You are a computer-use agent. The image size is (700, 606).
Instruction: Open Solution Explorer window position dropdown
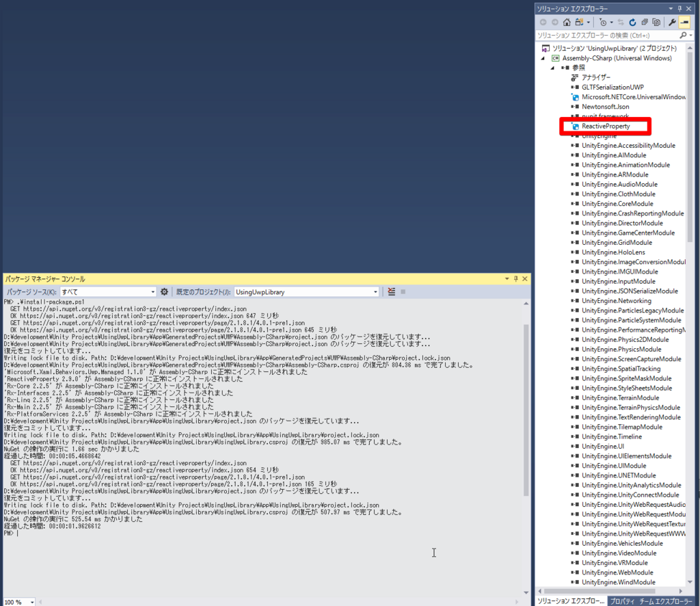click(x=671, y=8)
